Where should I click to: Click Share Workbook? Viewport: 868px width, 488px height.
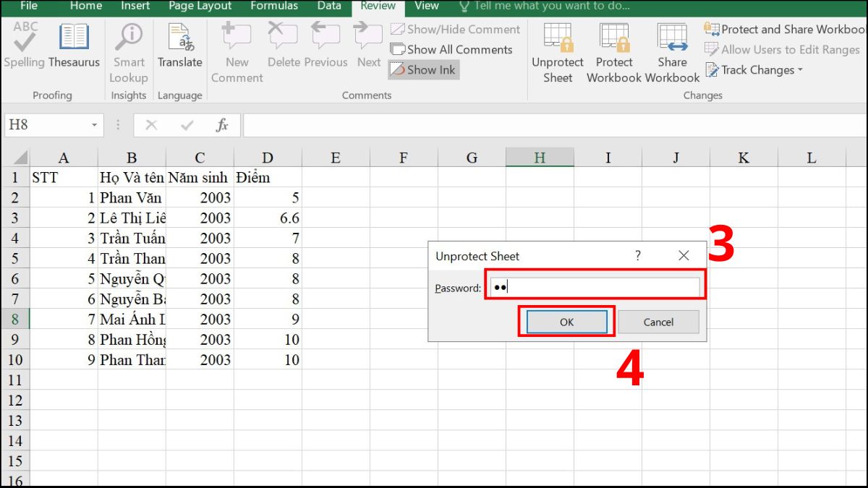coord(671,51)
